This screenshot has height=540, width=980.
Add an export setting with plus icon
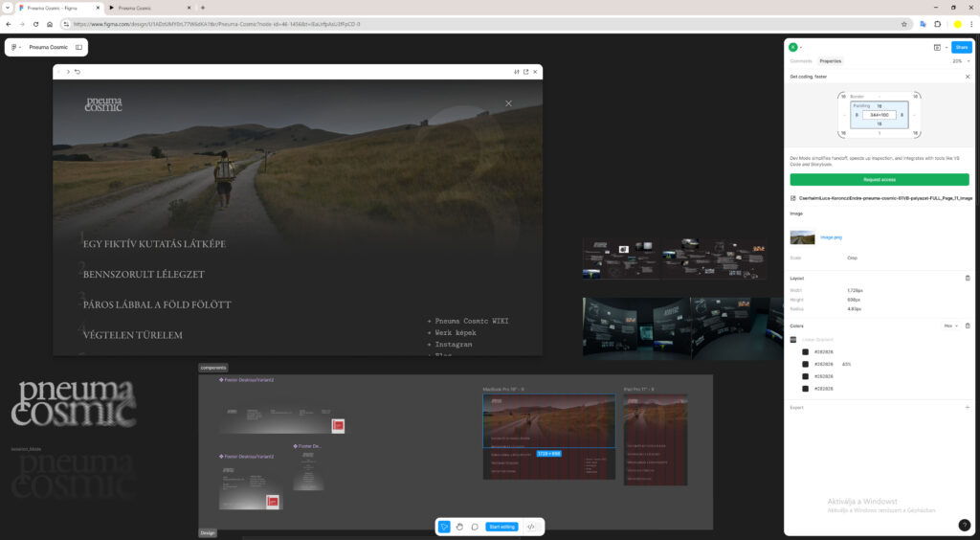(967, 408)
